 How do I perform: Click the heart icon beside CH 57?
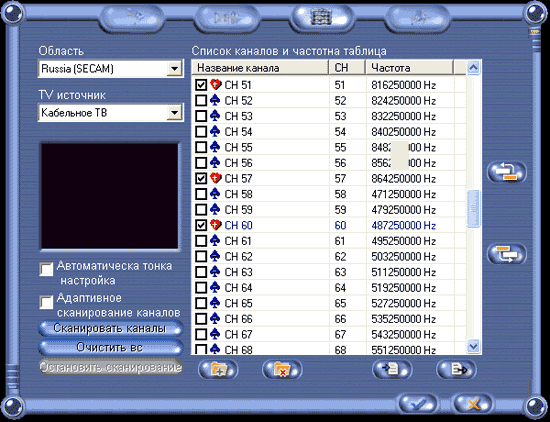point(215,178)
